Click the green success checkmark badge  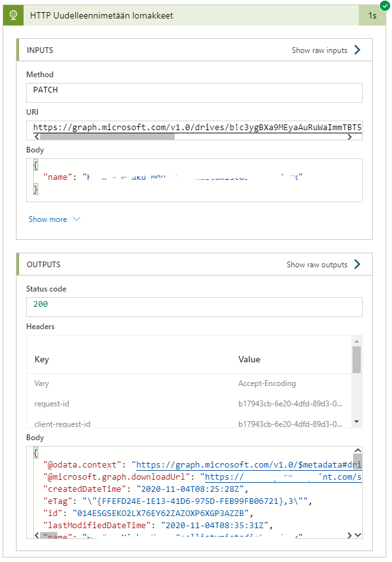tap(384, 5)
